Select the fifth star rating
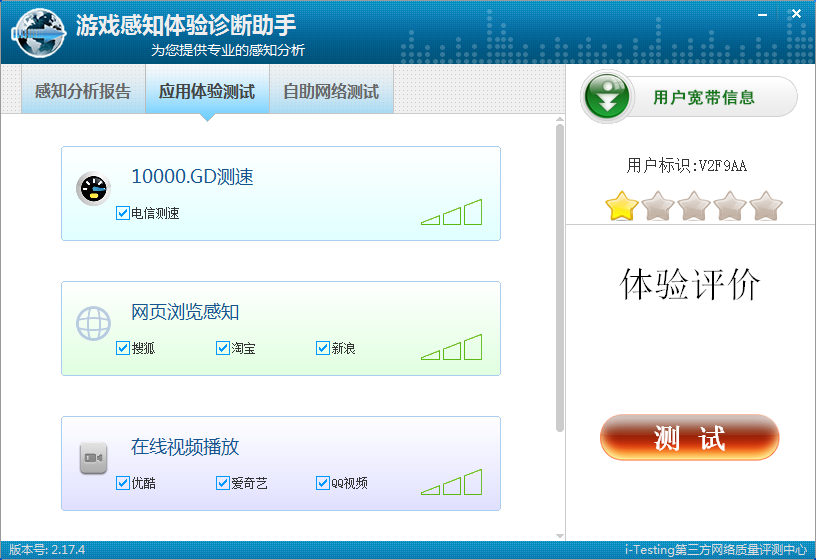 (766, 206)
